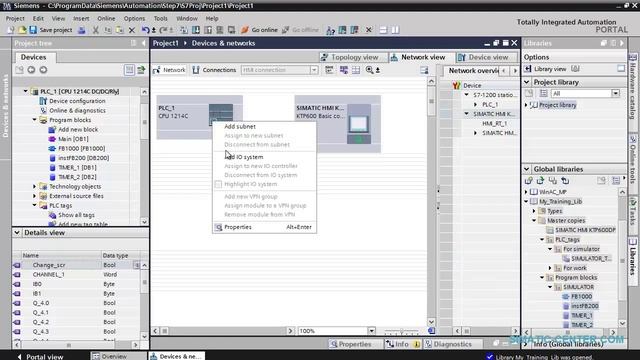Open the Online menu
Screen dimensions: 640x360
click(106, 18)
